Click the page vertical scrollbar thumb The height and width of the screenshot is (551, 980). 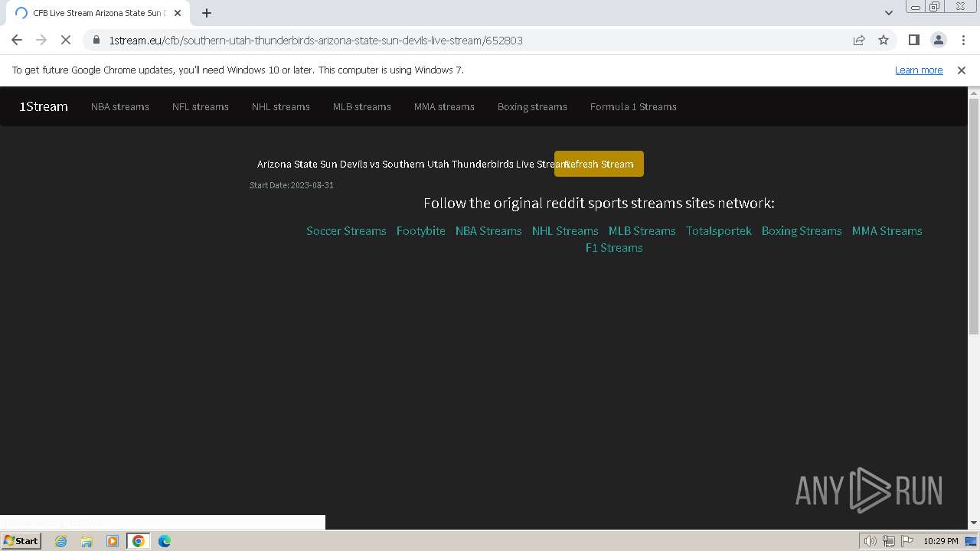pos(974,216)
